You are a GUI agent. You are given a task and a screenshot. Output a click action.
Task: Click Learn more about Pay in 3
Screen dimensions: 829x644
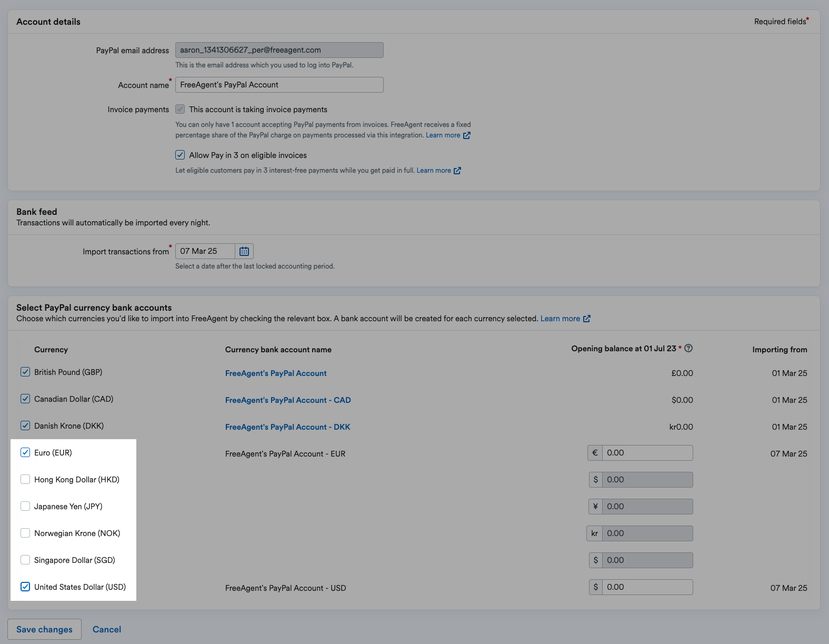pyautogui.click(x=434, y=171)
